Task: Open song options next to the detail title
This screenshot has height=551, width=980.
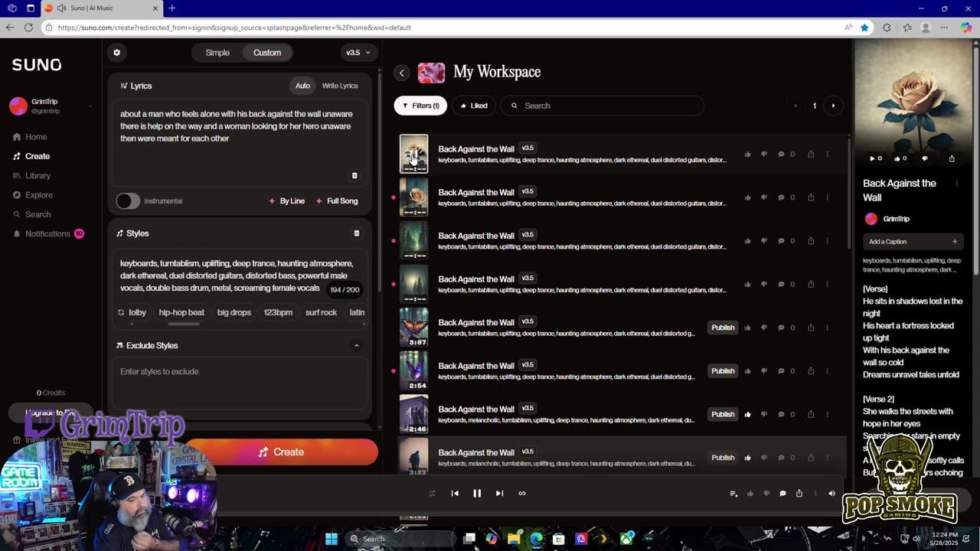Action: (956, 184)
